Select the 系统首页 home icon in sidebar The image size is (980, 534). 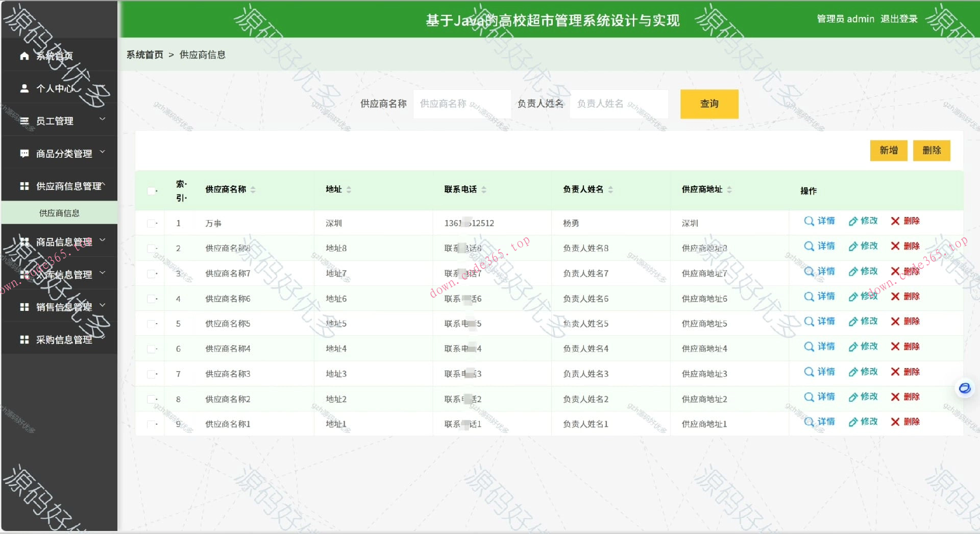[x=24, y=56]
